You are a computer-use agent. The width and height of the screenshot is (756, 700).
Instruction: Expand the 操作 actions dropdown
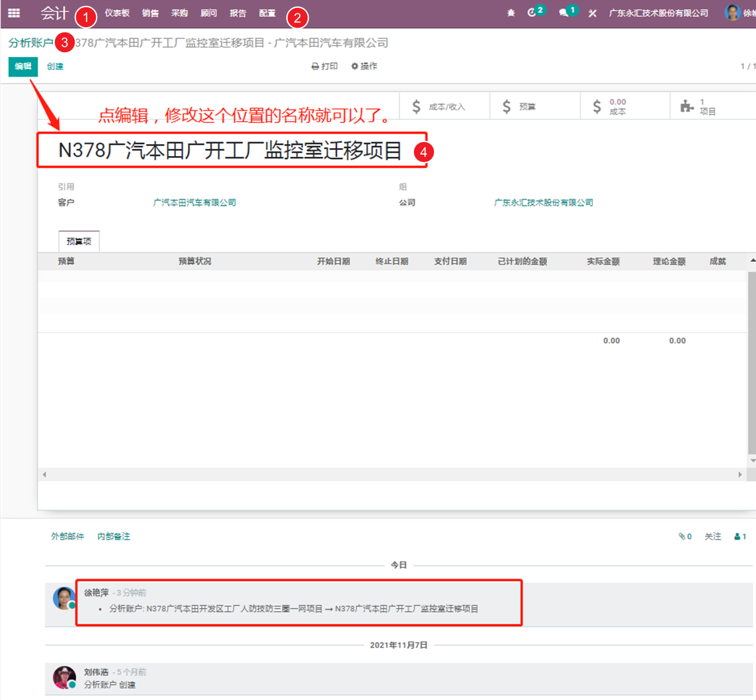pos(364,66)
